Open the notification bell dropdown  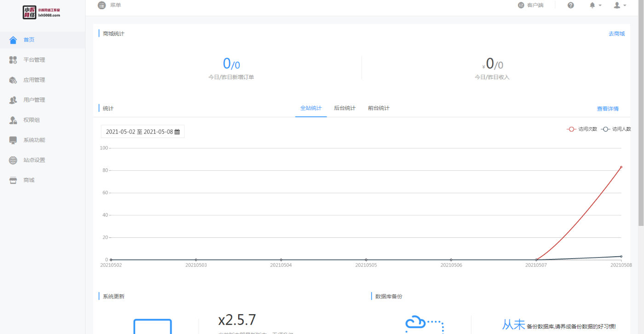(594, 5)
